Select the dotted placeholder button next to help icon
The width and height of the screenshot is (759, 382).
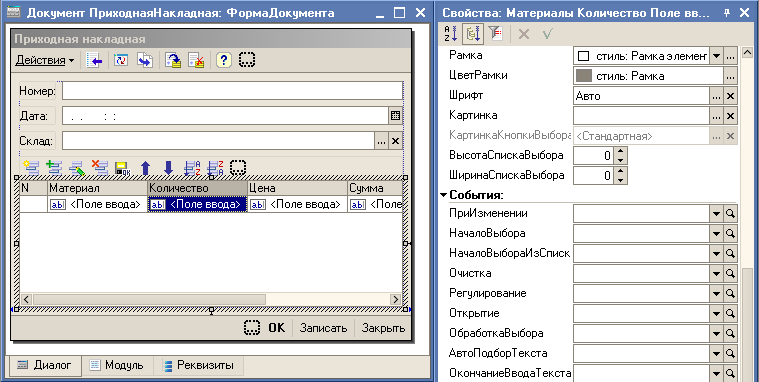click(247, 60)
